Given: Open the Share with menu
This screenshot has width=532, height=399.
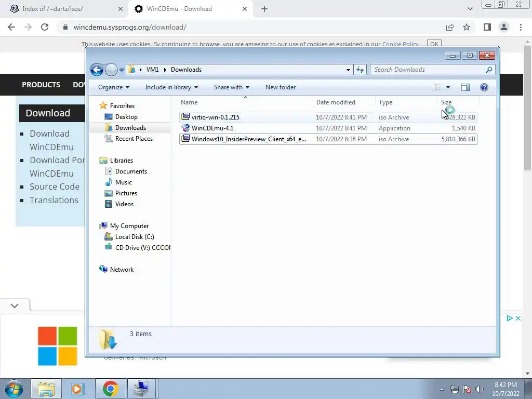Looking at the screenshot, I should point(231,87).
